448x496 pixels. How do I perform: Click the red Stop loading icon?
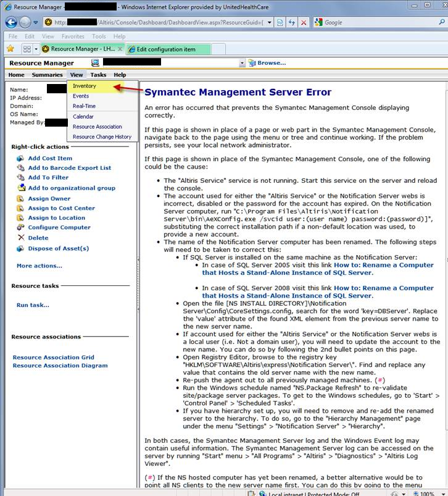[304, 22]
